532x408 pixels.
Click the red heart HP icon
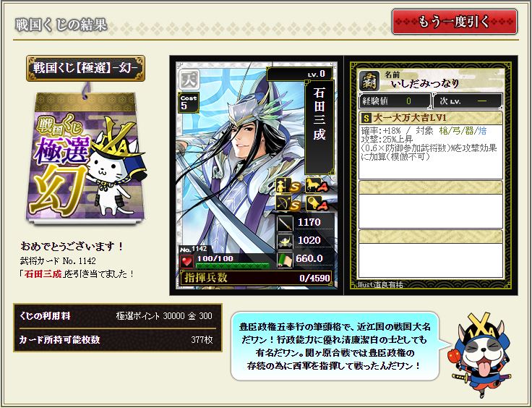187,261
